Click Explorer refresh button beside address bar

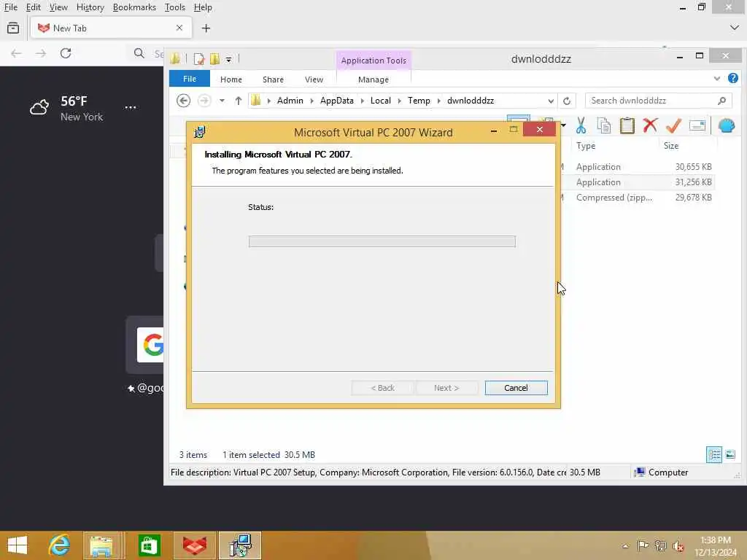(566, 101)
